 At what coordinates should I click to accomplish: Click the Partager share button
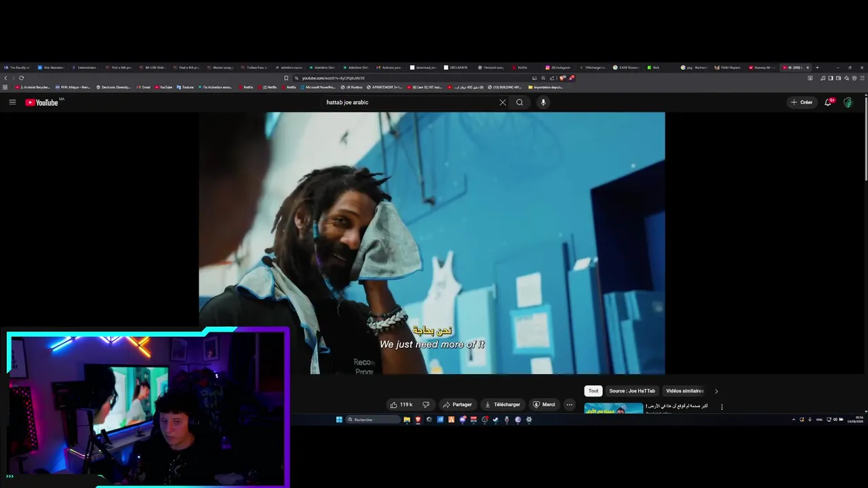(x=458, y=405)
